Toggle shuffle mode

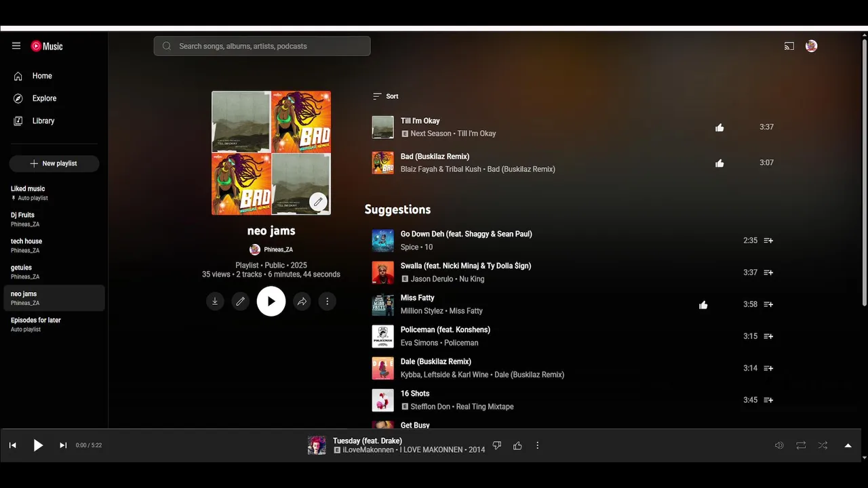click(823, 445)
